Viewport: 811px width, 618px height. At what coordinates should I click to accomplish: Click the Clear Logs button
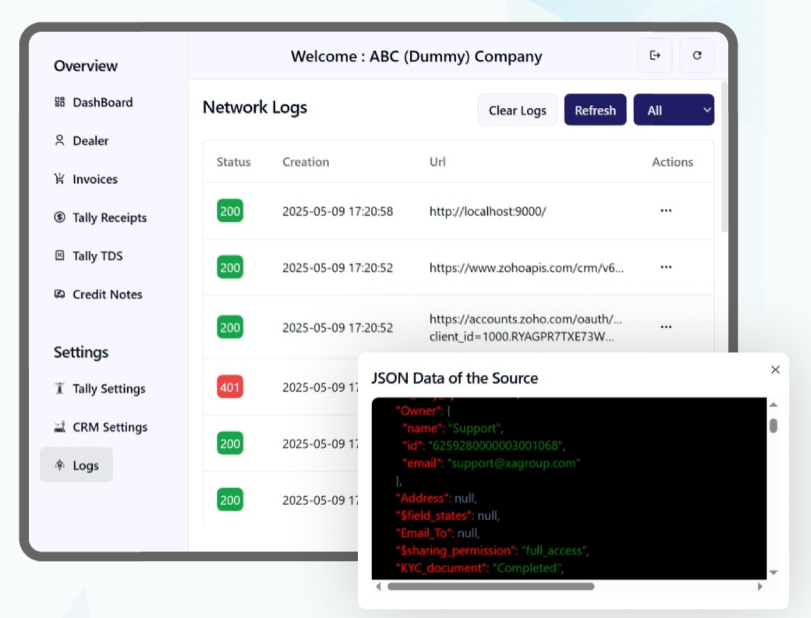[517, 110]
